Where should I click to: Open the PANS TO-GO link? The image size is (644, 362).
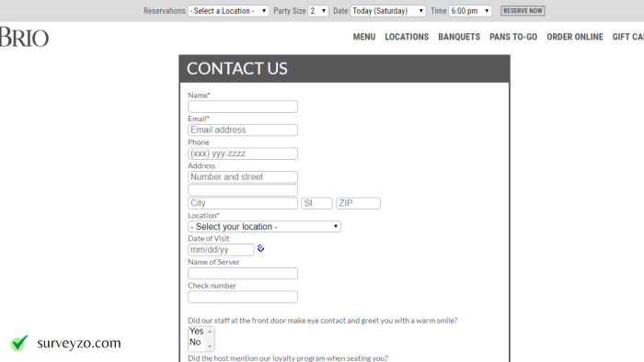pos(513,37)
